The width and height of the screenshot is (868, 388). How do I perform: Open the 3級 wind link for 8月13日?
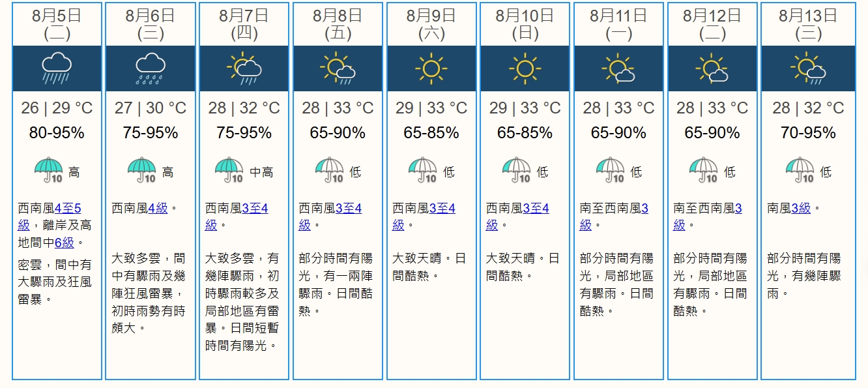[801, 209]
